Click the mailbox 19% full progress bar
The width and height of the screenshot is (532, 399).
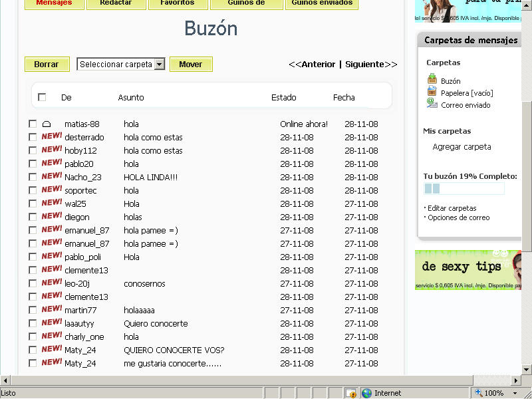tap(464, 188)
